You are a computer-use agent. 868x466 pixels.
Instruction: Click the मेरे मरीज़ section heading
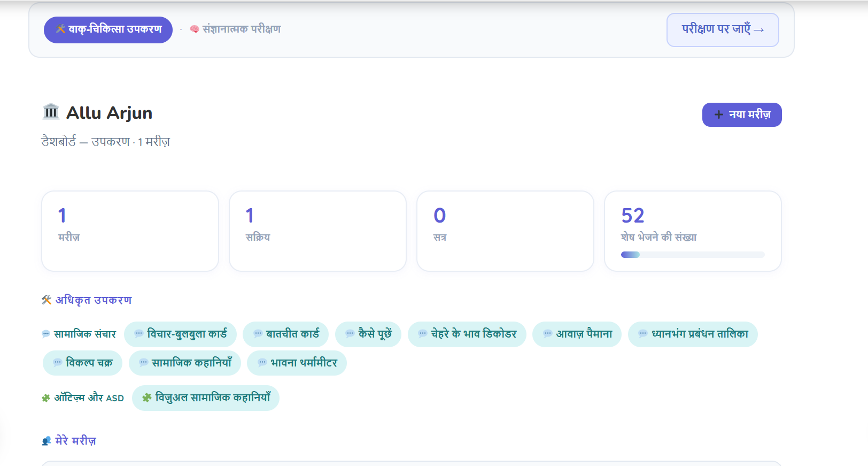pos(76,441)
